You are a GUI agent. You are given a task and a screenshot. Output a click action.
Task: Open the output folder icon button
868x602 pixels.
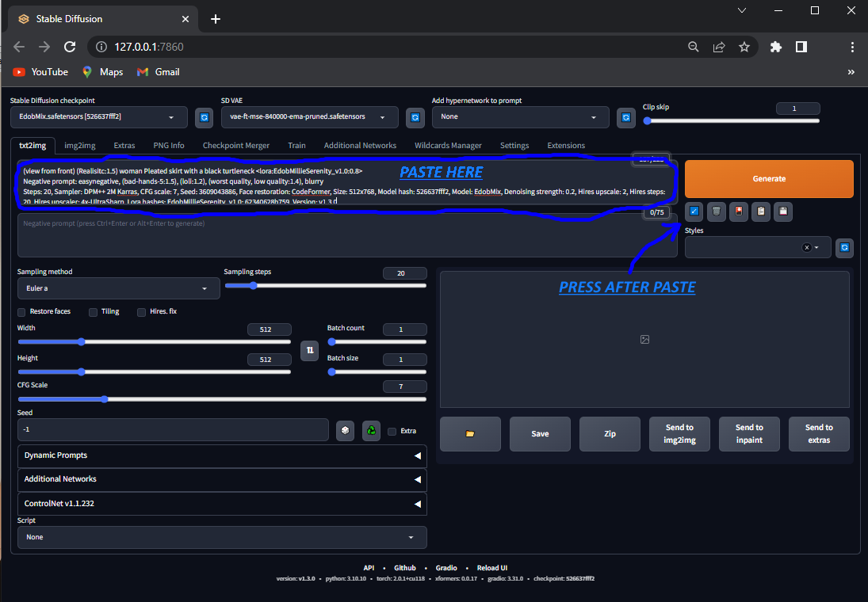471,434
